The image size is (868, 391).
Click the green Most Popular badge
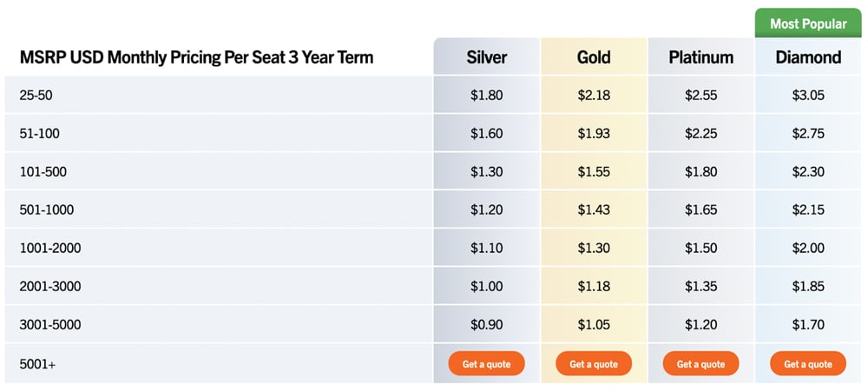[x=808, y=23]
